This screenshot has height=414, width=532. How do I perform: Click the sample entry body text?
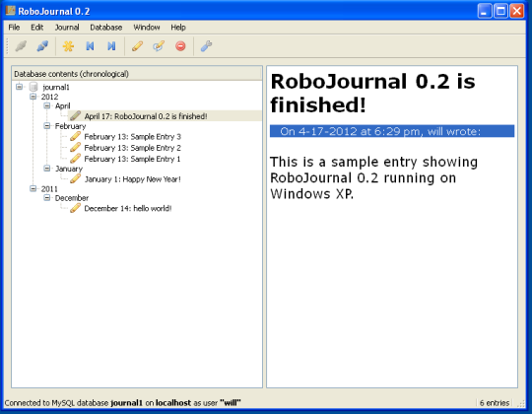point(373,177)
